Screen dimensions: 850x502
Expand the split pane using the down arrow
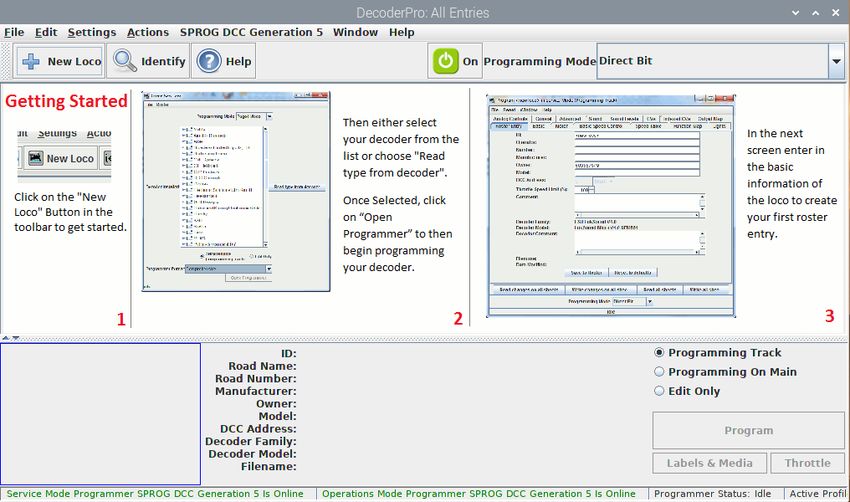16,338
